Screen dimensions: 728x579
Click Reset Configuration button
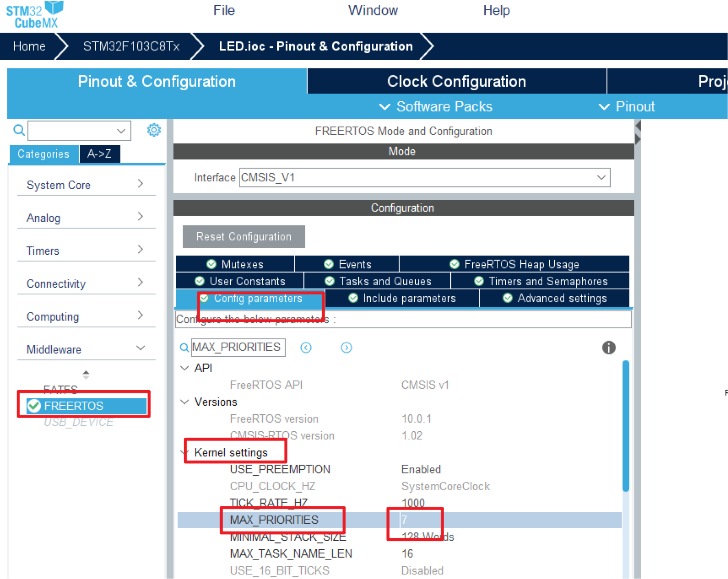pyautogui.click(x=243, y=236)
